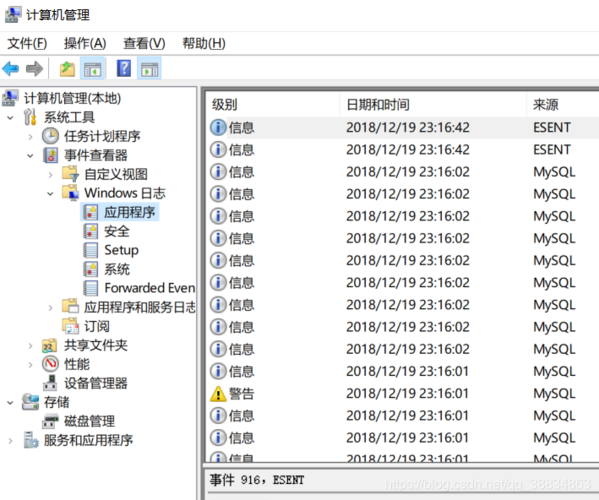Screen dimensions: 599x500
Task: Click the Up one level folder icon
Action: pos(67,69)
